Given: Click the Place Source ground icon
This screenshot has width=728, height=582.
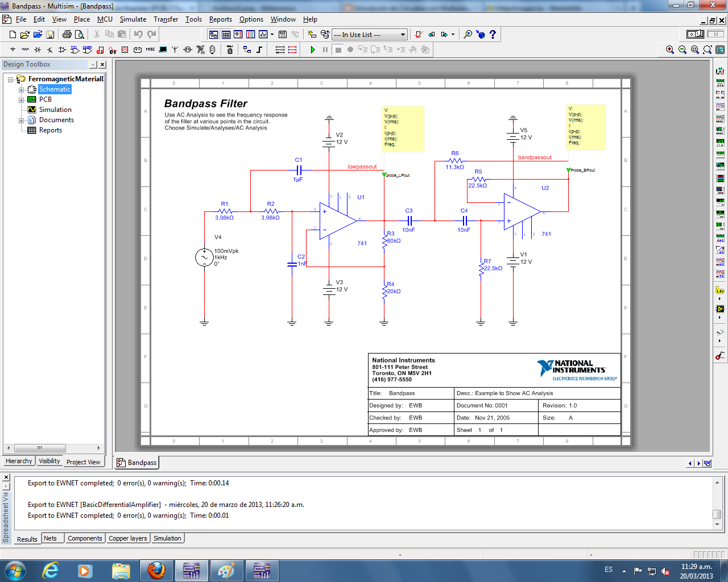Looking at the screenshot, I should click(x=13, y=50).
